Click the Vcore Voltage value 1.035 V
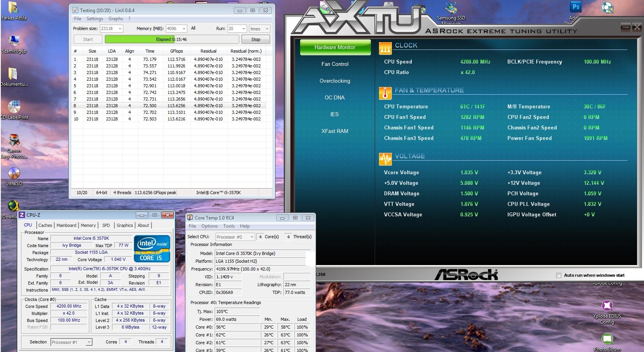 (469, 172)
